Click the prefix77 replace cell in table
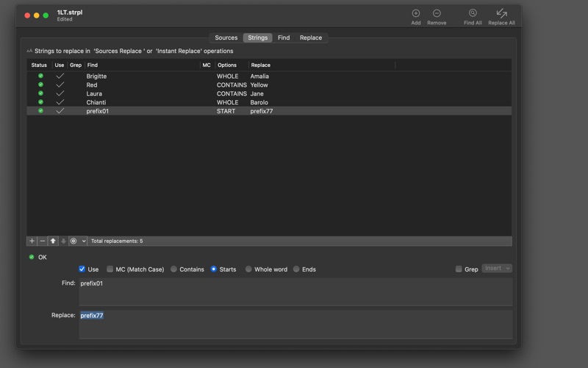This screenshot has width=588, height=368. point(262,111)
